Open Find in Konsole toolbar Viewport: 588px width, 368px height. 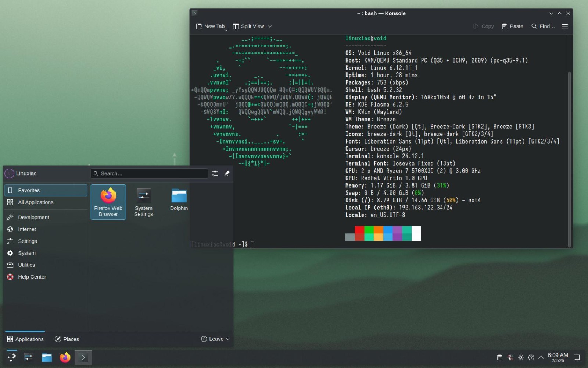tap(543, 26)
